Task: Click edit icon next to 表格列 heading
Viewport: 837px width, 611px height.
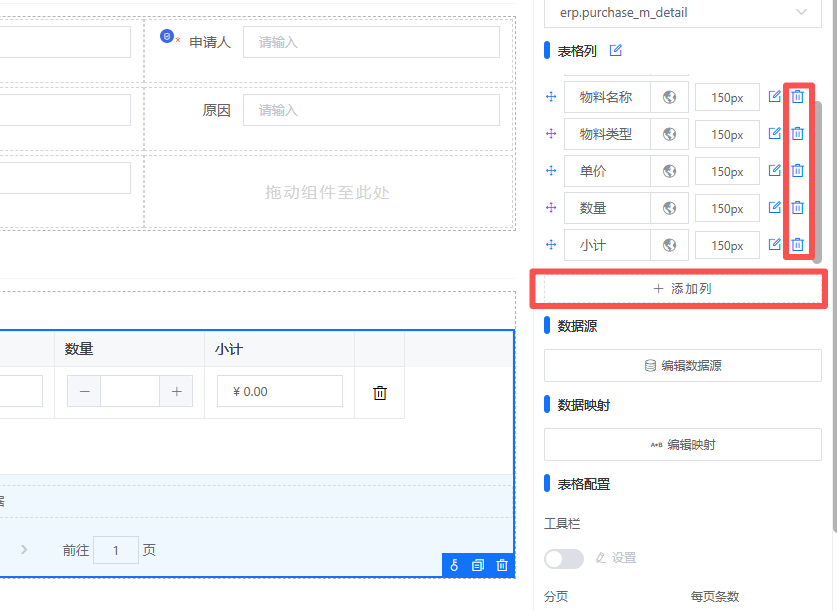Action: coord(616,50)
